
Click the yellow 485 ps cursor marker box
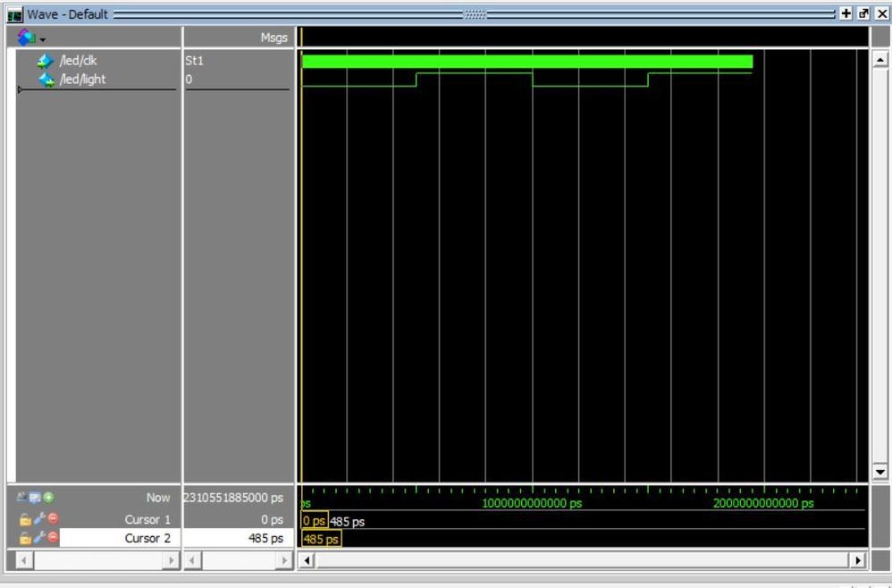tap(322, 539)
